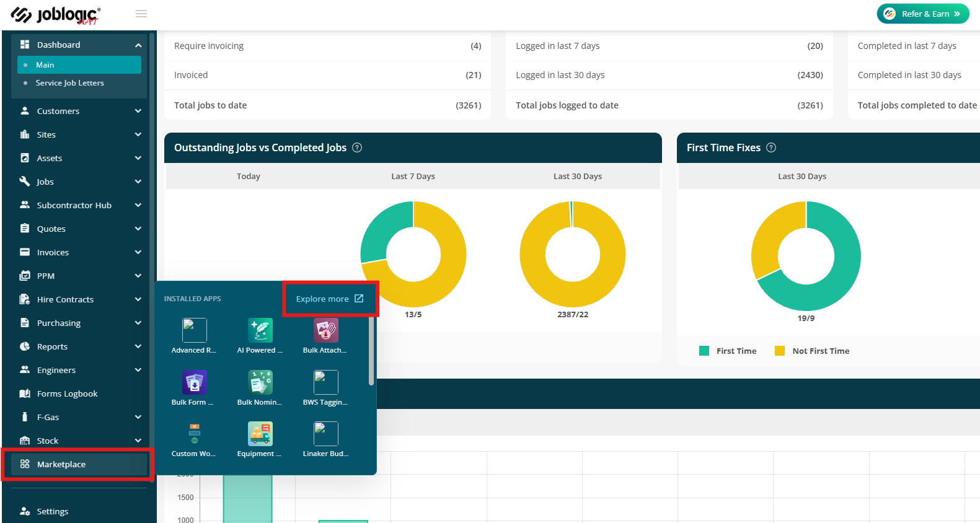Open the BWS Taggin app icon
The width and height of the screenshot is (980, 523).
coord(326,382)
